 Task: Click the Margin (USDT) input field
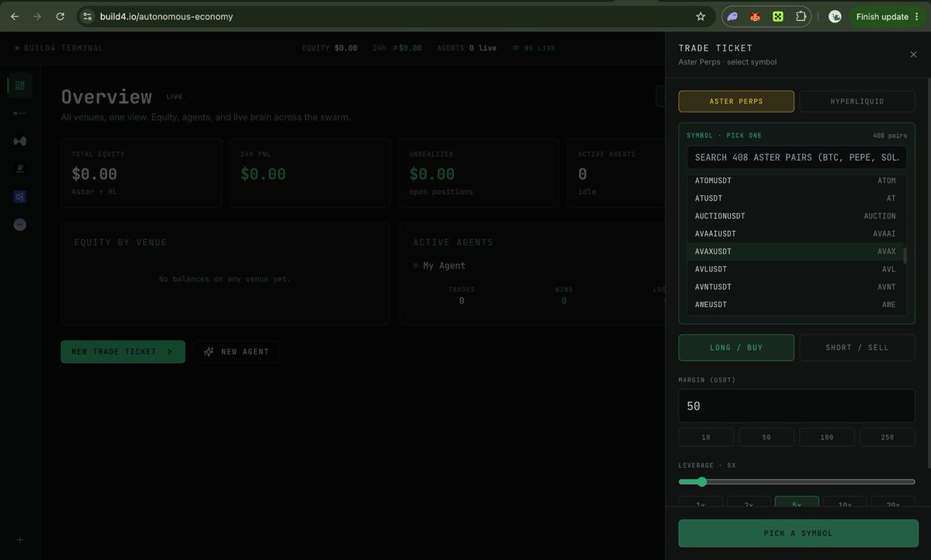click(x=797, y=406)
